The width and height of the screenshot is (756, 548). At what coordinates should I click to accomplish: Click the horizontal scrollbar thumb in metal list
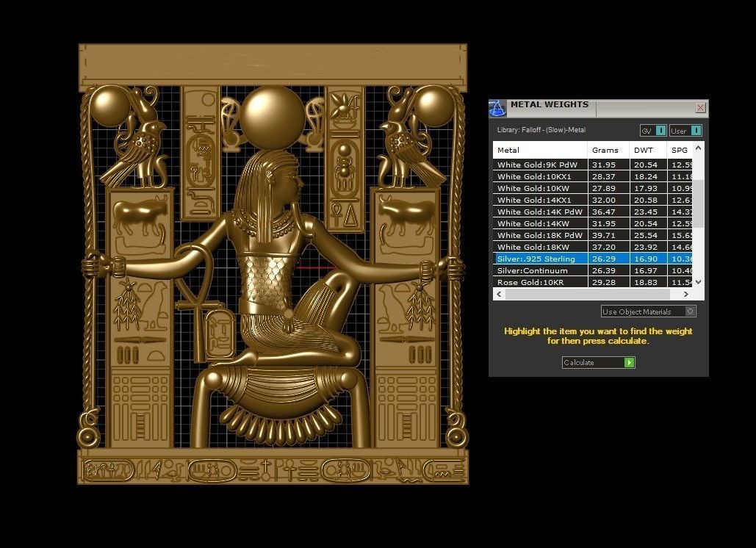point(587,294)
